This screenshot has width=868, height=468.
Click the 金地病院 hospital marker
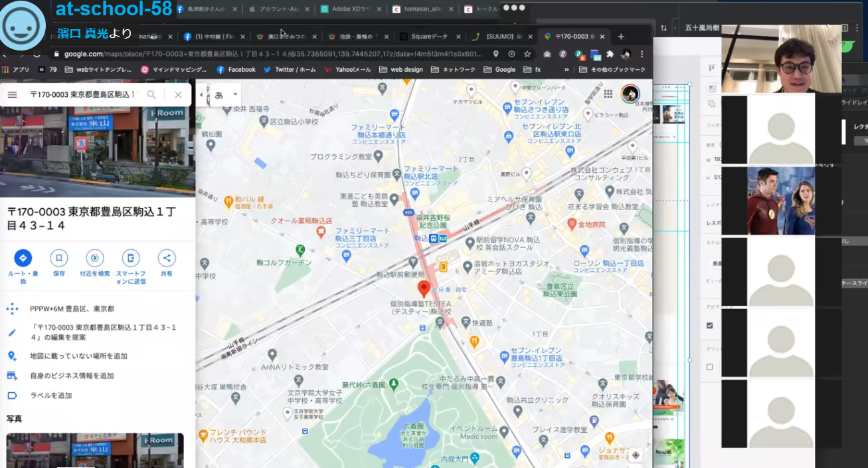pyautogui.click(x=572, y=225)
